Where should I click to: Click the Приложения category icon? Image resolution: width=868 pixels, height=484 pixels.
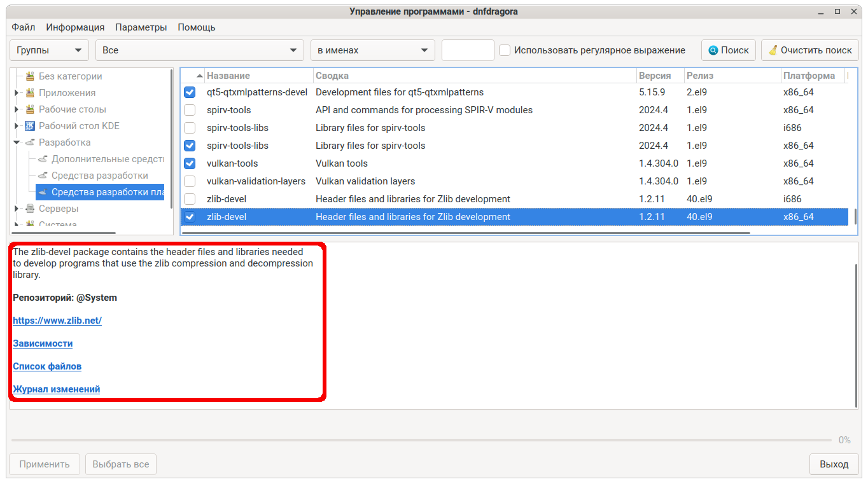point(30,93)
